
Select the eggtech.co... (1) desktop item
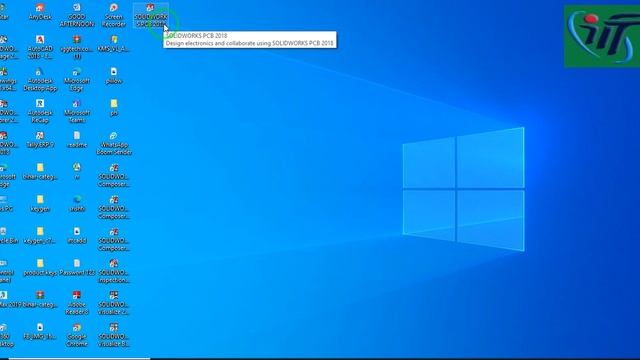pos(77,47)
